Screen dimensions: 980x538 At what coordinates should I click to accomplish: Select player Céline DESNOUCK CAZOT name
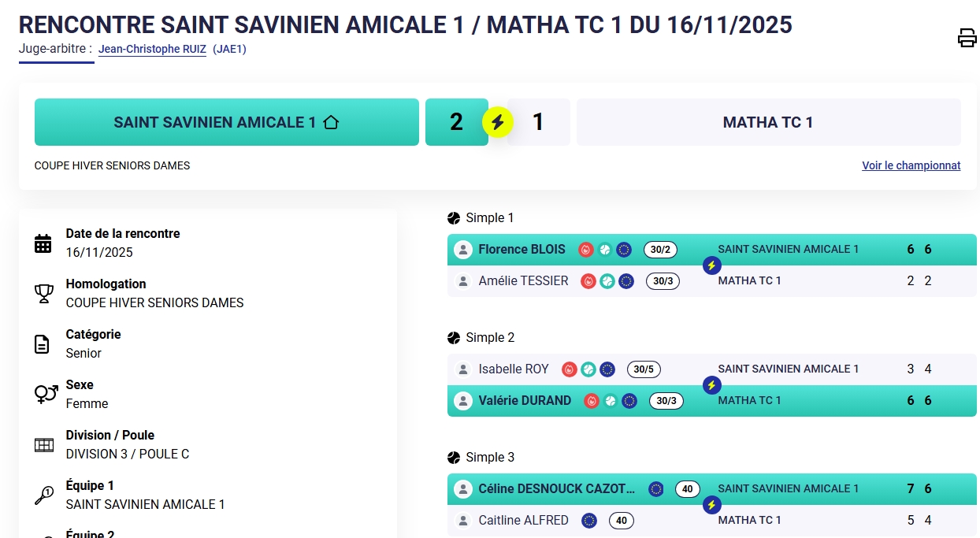coord(556,489)
